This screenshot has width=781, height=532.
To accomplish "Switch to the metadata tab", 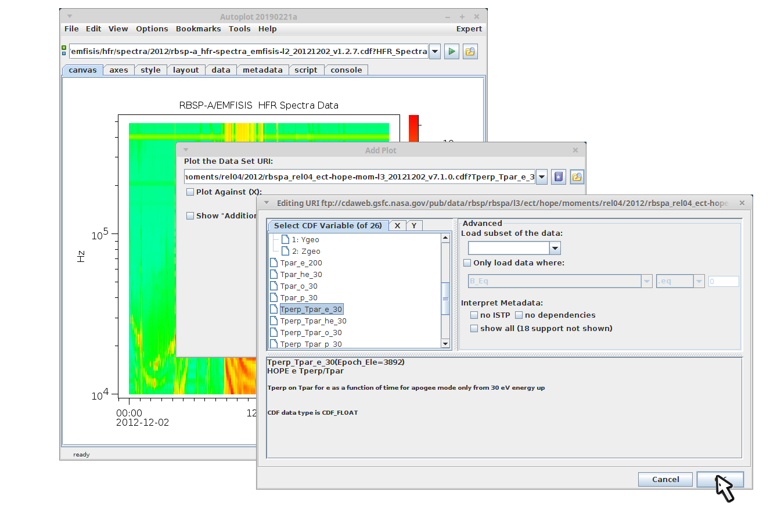I will tap(262, 70).
